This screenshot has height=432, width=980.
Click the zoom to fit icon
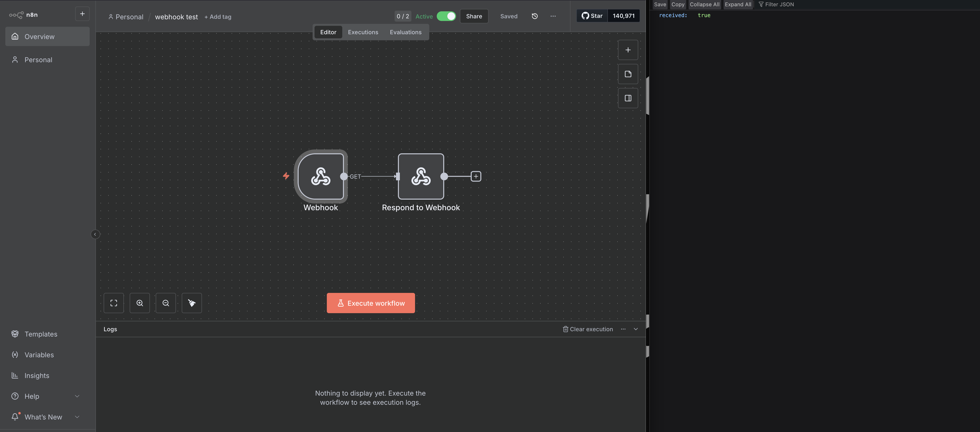113,303
